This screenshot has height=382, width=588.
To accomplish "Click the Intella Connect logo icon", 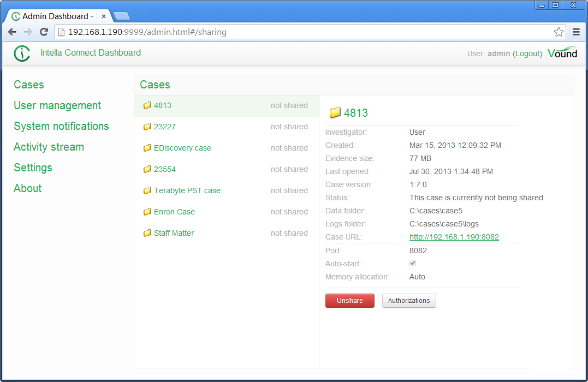I will tap(22, 53).
